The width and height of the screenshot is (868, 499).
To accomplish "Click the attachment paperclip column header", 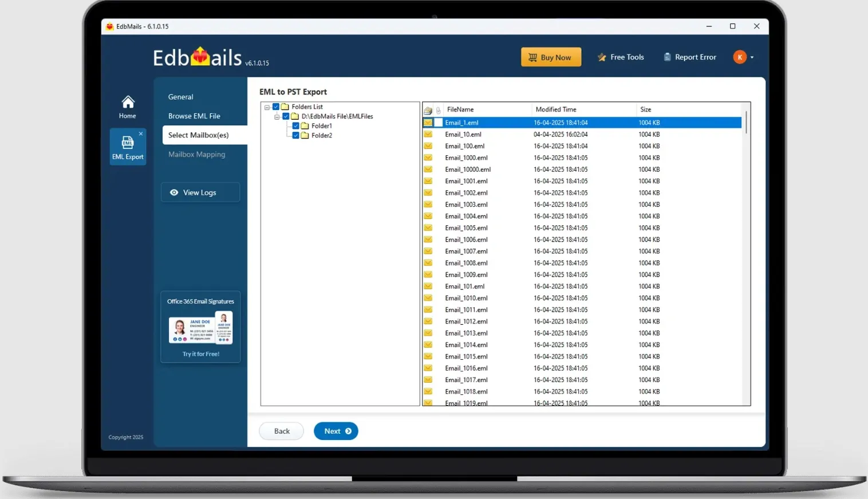I will (439, 110).
